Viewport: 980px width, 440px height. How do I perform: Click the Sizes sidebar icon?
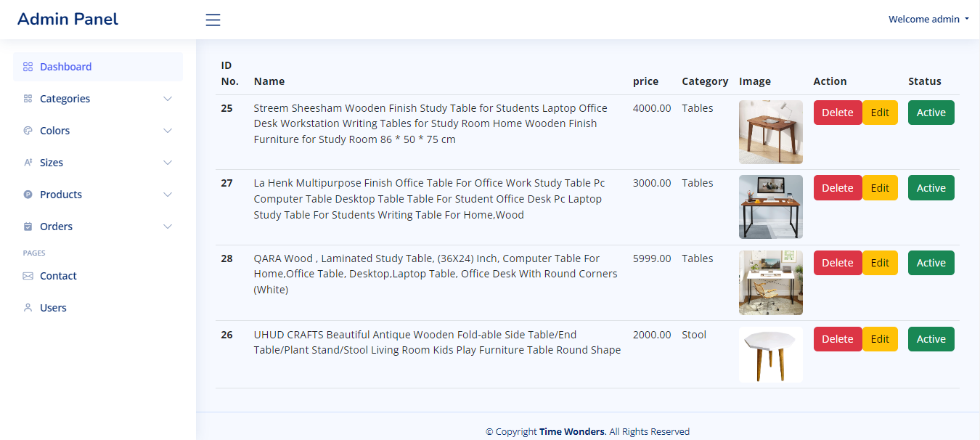[28, 163]
